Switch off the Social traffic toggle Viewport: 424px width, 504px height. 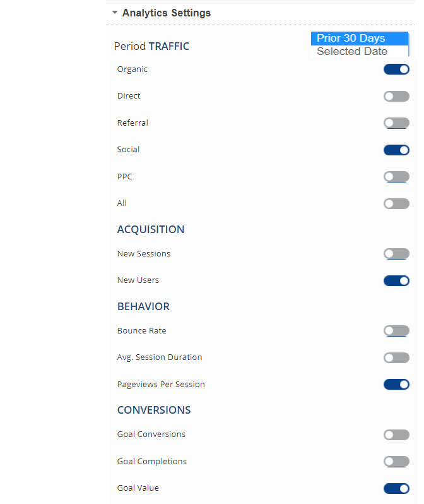(396, 150)
